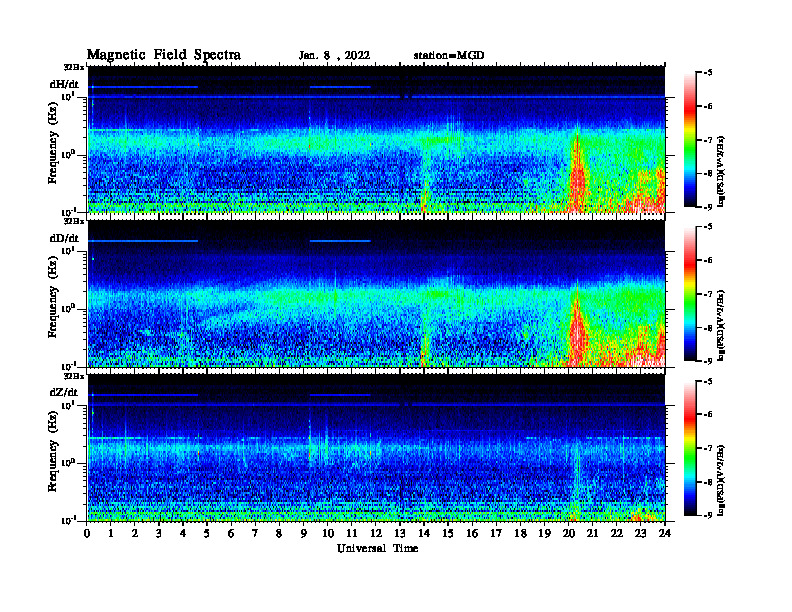Click hour tick label "19" on time axis

click(x=544, y=533)
